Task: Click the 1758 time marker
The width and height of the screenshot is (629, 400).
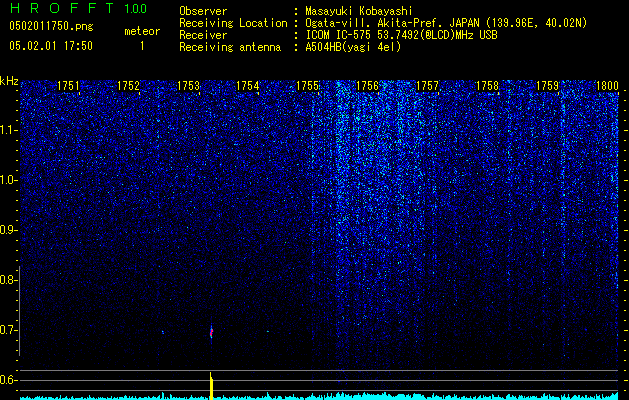Action: click(487, 86)
